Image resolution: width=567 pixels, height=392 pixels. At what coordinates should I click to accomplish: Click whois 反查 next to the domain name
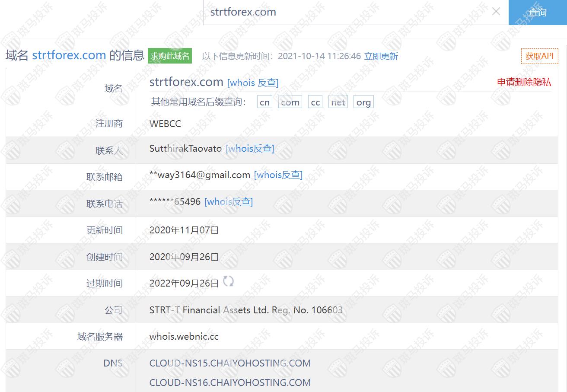[x=253, y=83]
